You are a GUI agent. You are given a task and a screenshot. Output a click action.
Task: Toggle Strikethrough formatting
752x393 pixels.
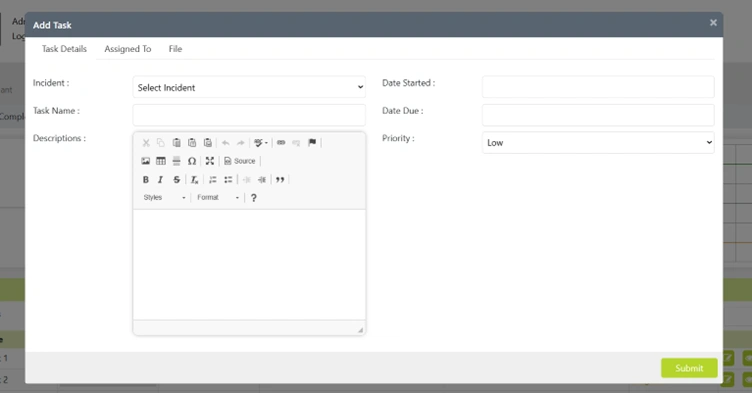click(x=176, y=179)
